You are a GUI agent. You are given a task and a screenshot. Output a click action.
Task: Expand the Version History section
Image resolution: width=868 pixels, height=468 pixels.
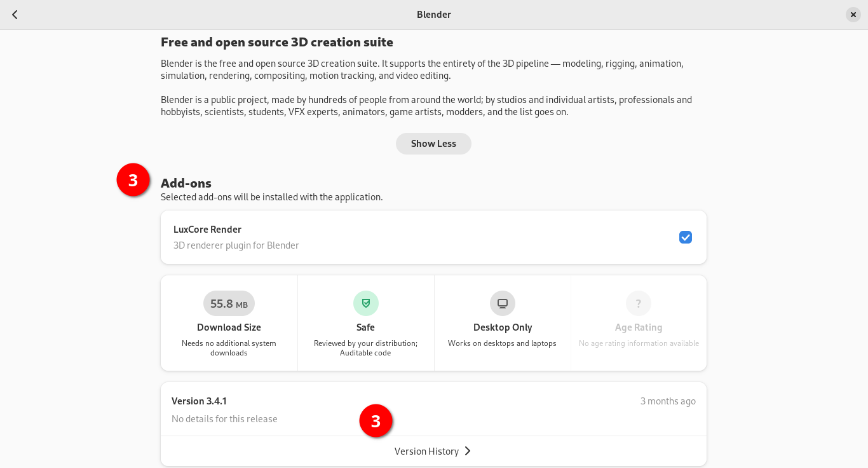(433, 451)
